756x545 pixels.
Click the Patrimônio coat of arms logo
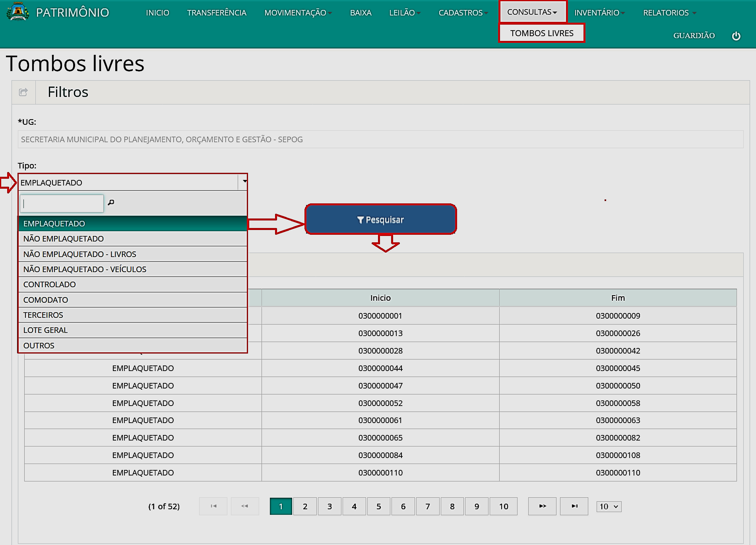tap(17, 12)
